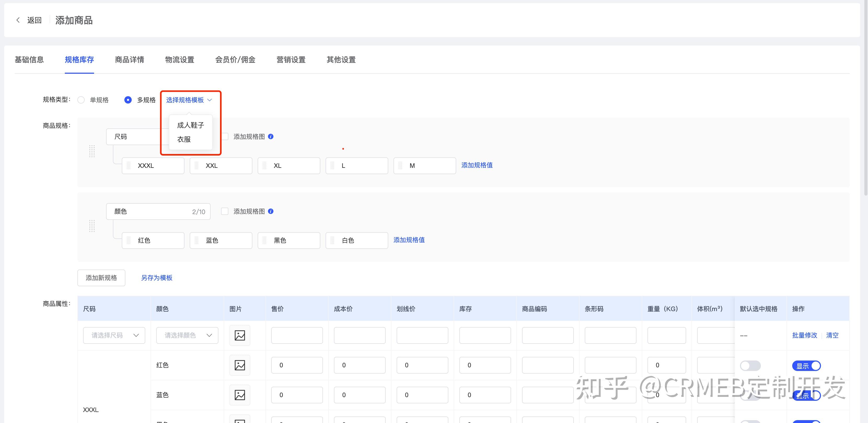Select the 单规格 radio button

[81, 100]
